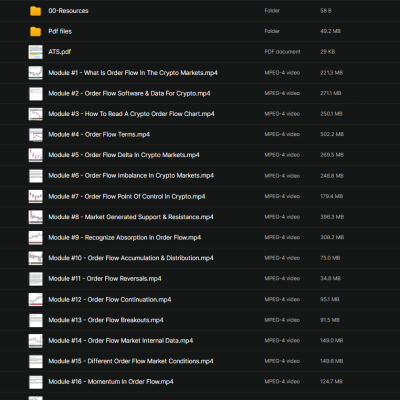Click the Module #15 video thumbnail

coord(35,361)
